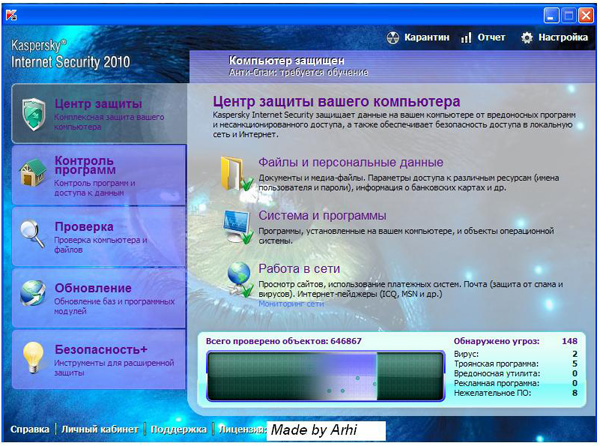
Task: Open Система и программы details
Action: [x=322, y=215]
